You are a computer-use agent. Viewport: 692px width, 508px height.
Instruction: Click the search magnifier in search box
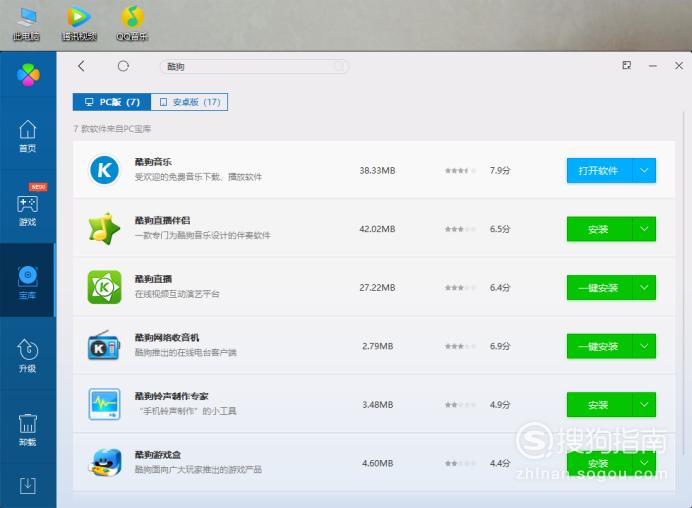point(339,67)
